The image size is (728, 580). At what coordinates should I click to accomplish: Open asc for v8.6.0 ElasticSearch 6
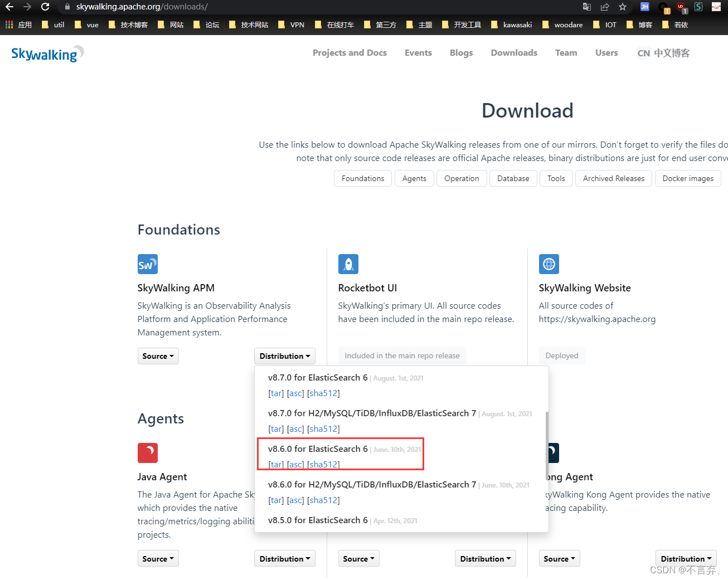pos(295,465)
